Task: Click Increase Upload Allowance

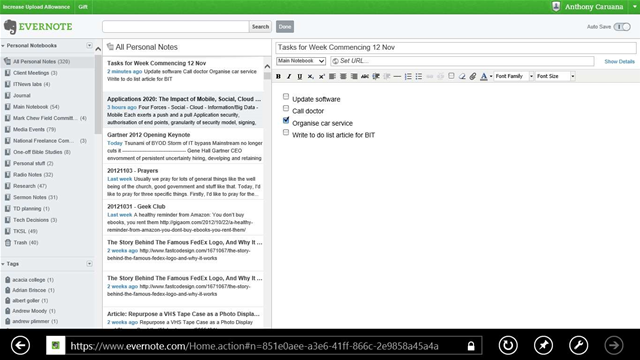Action: click(36, 7)
